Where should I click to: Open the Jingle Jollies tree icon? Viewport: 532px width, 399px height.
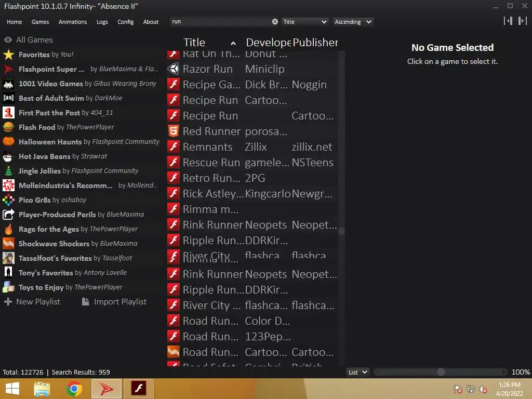click(8, 171)
